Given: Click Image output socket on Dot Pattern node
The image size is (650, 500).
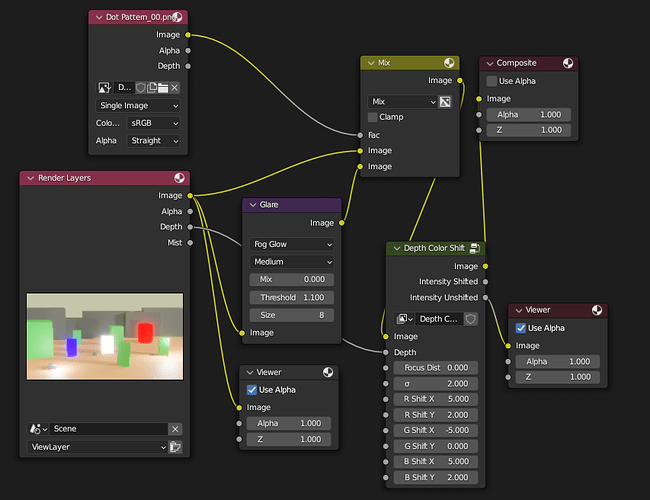Looking at the screenshot, I should point(188,35).
